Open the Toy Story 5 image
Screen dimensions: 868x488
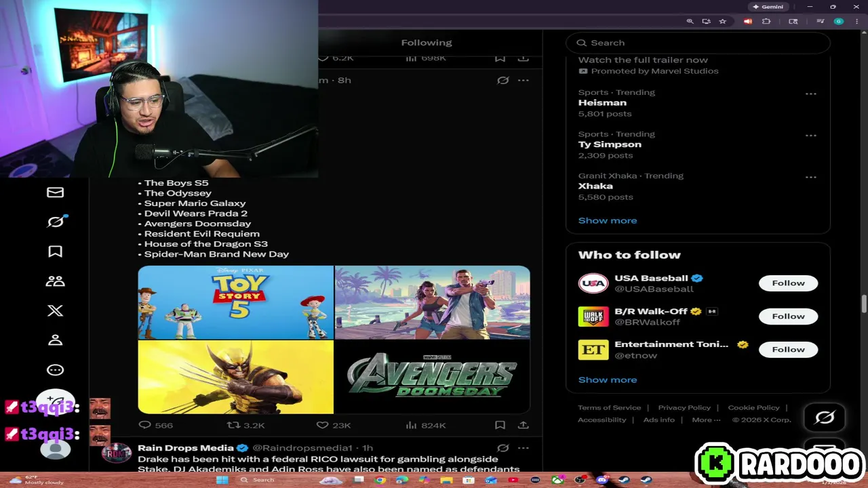click(235, 302)
